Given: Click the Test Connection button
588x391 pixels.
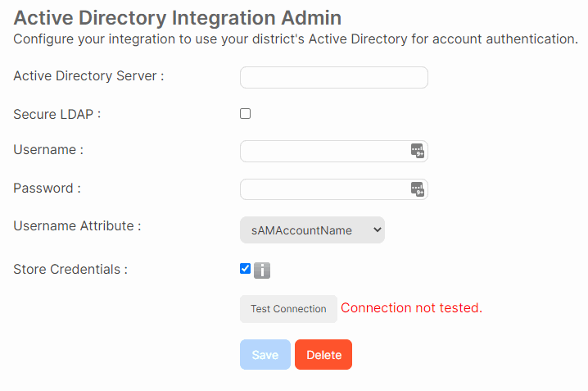Looking at the screenshot, I should tap(288, 309).
